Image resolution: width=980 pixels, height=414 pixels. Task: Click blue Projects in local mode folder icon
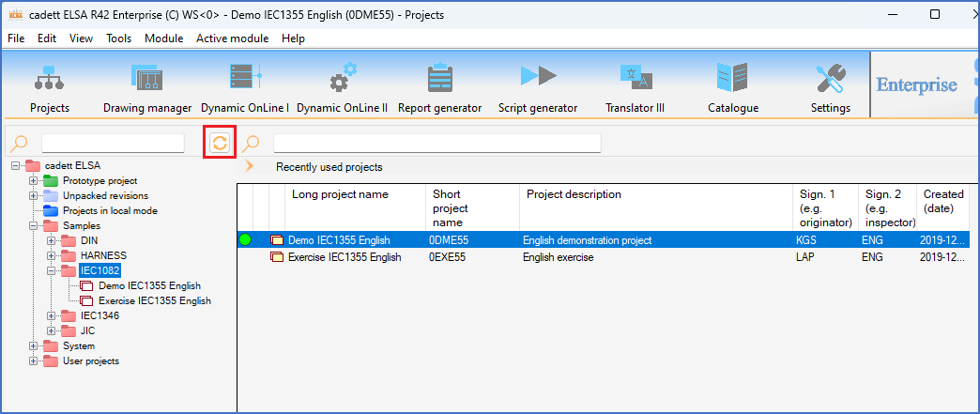coord(51,210)
